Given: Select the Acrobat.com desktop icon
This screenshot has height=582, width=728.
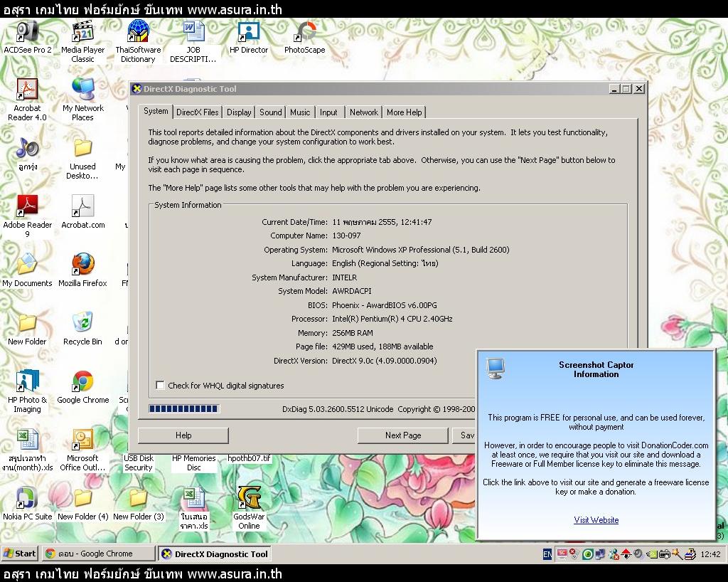Looking at the screenshot, I should tap(82, 213).
